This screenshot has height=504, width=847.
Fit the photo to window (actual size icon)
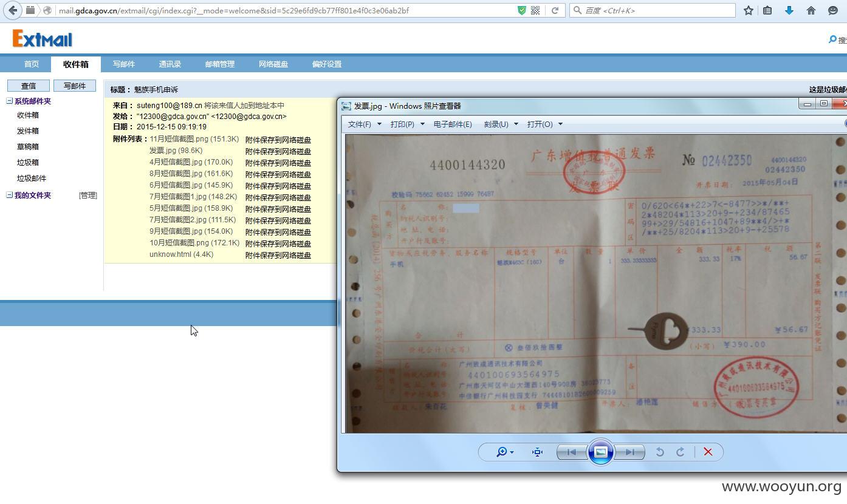[537, 452]
